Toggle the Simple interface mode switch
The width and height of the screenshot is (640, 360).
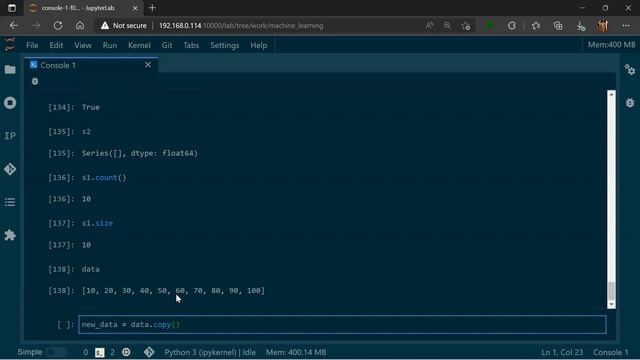[x=56, y=352]
